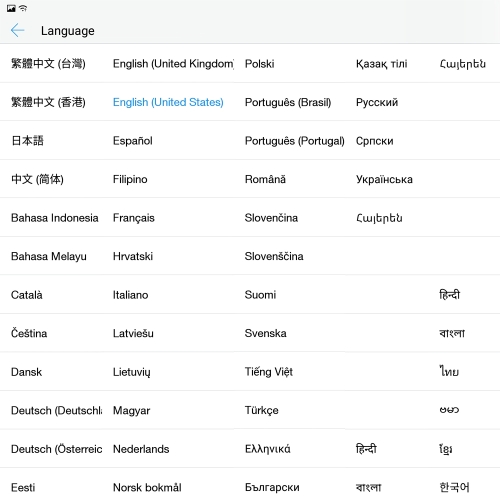Tap the back arrow icon
Screen dimensions: 500x500
click(17, 30)
